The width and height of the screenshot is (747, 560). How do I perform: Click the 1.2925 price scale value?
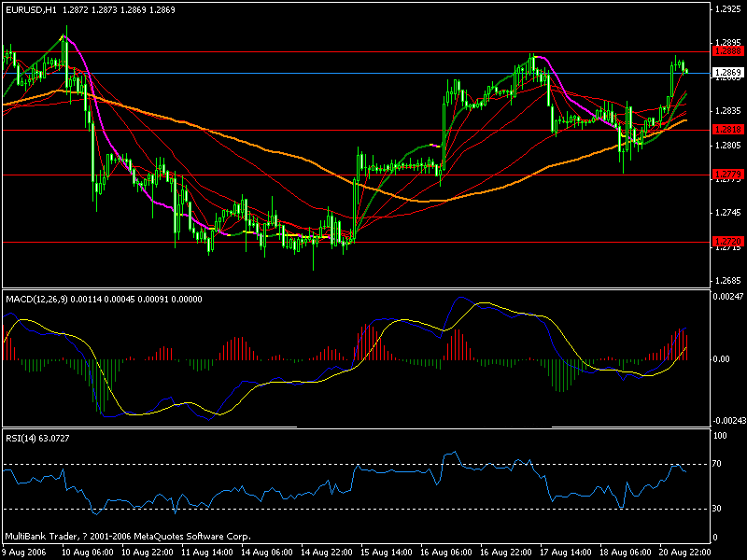[x=728, y=9]
